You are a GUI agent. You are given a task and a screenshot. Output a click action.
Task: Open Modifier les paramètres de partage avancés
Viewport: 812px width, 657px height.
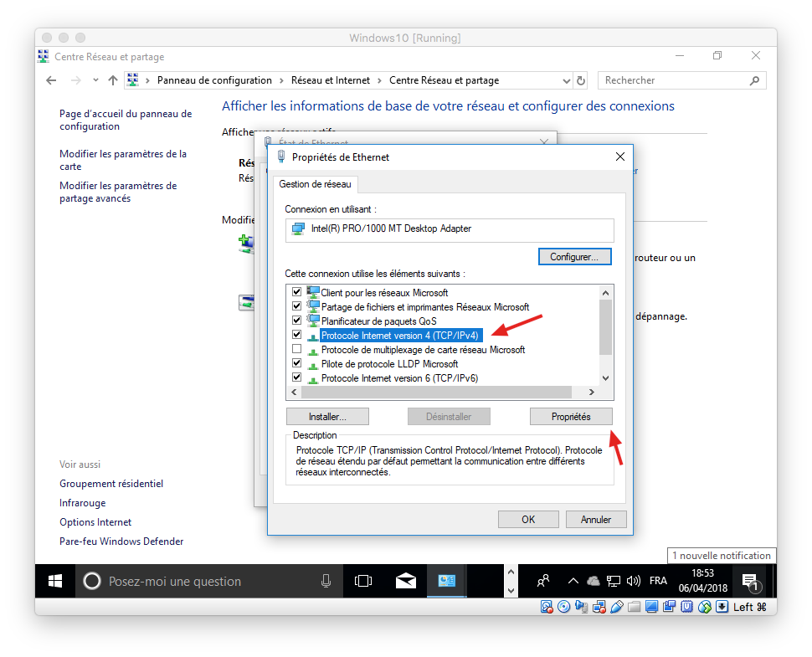(118, 192)
